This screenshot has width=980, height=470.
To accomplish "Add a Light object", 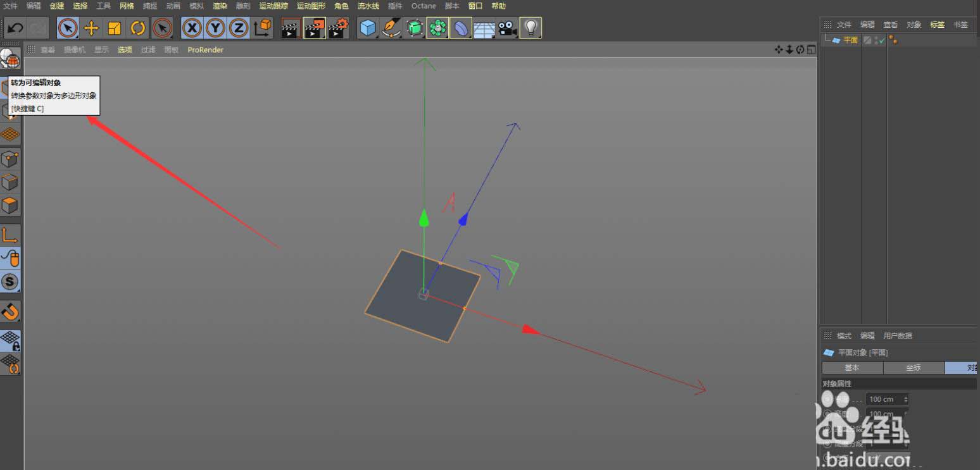I will [531, 28].
